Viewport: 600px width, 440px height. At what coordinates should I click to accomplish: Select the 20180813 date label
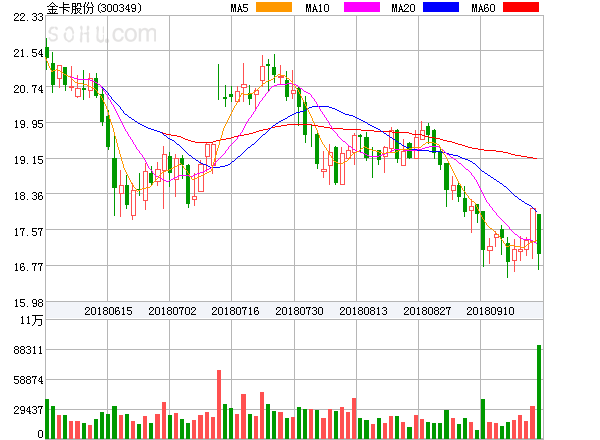(x=363, y=311)
